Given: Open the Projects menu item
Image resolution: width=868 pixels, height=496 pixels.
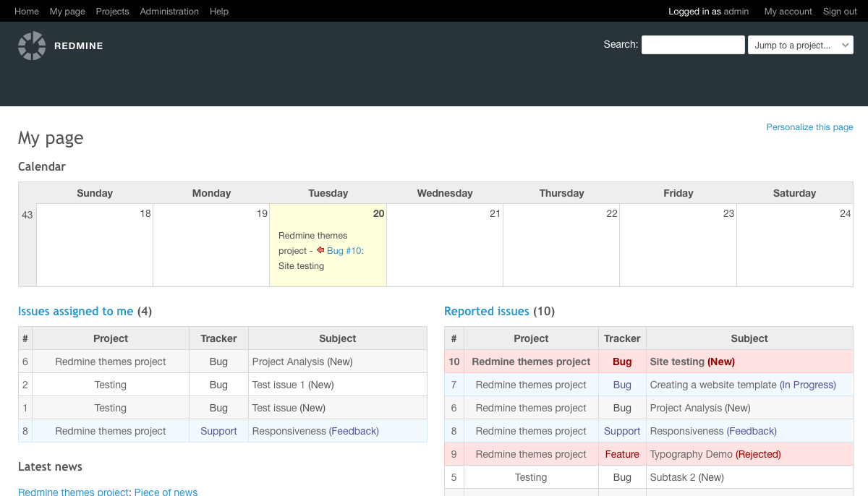Looking at the screenshot, I should (x=112, y=11).
